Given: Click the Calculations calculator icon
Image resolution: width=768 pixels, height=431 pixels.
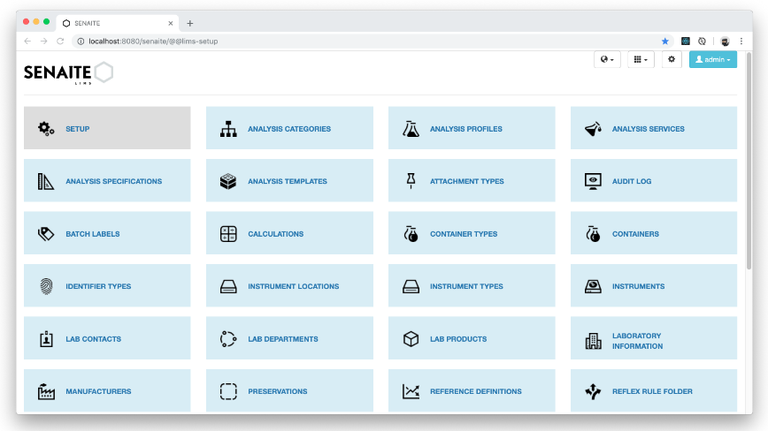Looking at the screenshot, I should (228, 234).
